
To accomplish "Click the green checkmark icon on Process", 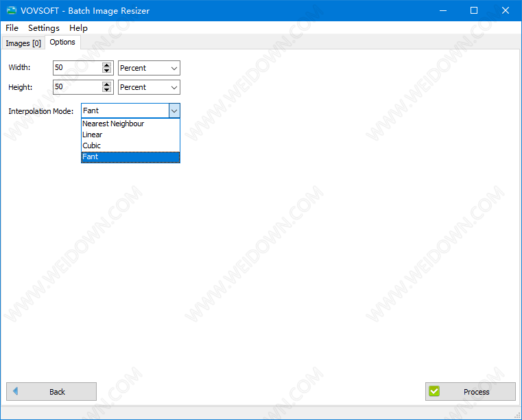I will click(434, 391).
